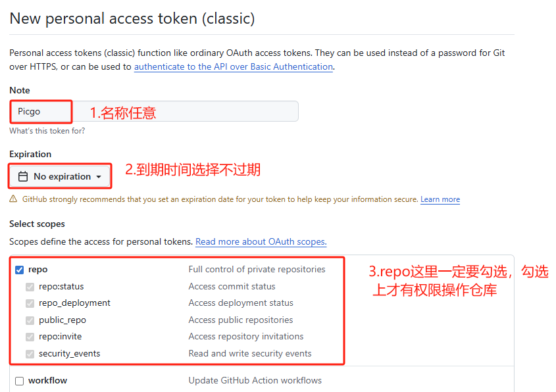Click the dropdown caret beside No expiration

coord(99,177)
